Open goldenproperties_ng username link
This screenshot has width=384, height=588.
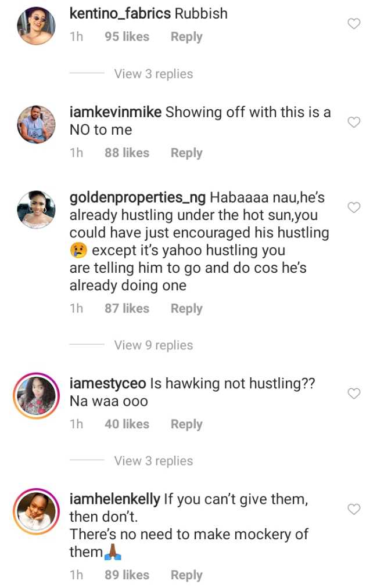(x=137, y=198)
